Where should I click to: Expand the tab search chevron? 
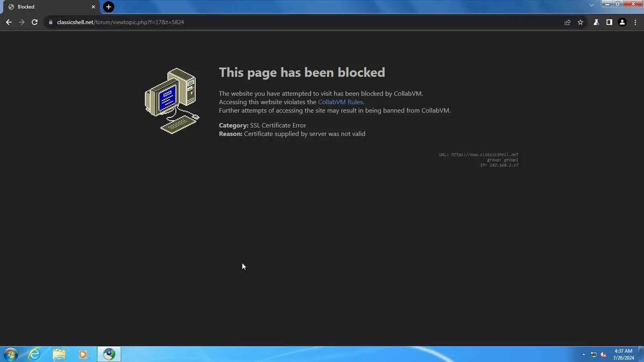(592, 5)
